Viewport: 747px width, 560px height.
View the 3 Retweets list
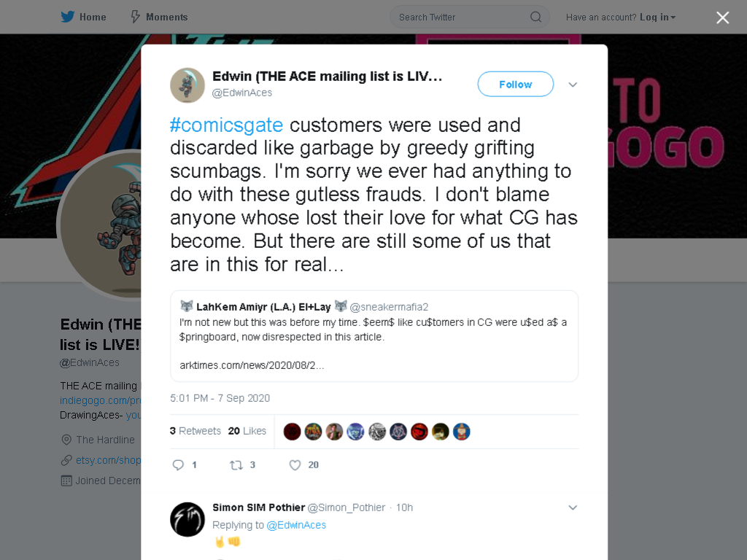point(196,431)
